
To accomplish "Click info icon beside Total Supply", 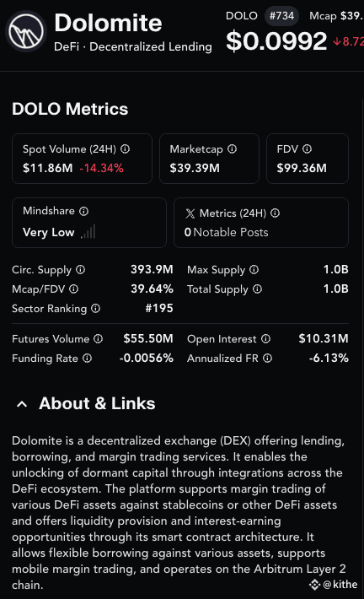I will pyautogui.click(x=258, y=289).
